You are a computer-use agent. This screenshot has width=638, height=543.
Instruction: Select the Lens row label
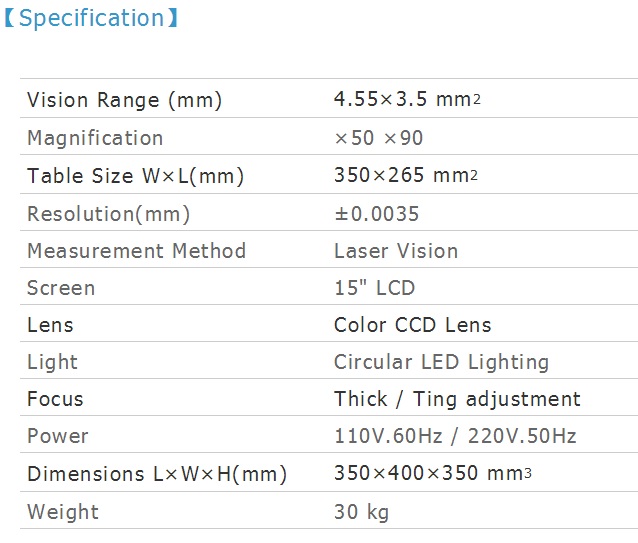pyautogui.click(x=50, y=325)
